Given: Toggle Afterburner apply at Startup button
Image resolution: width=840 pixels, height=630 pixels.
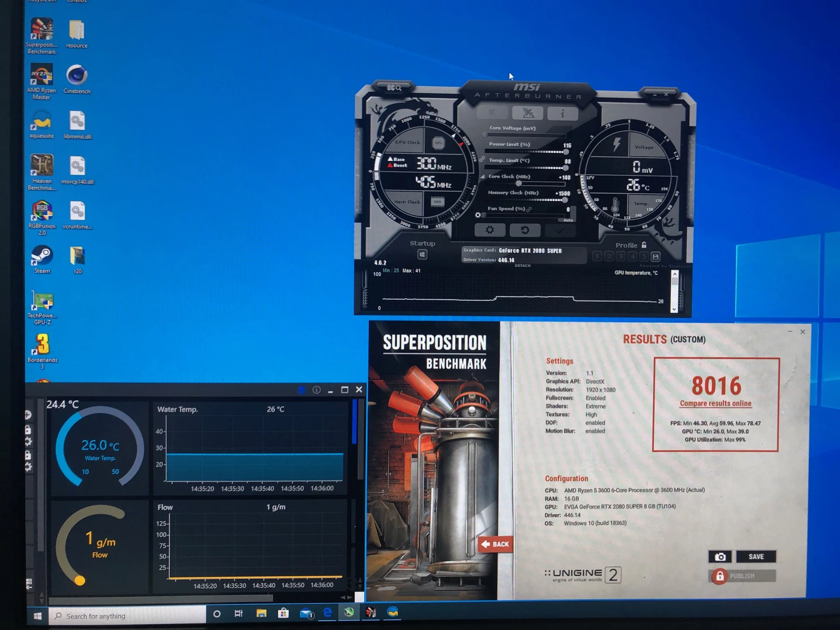Looking at the screenshot, I should 422,254.
